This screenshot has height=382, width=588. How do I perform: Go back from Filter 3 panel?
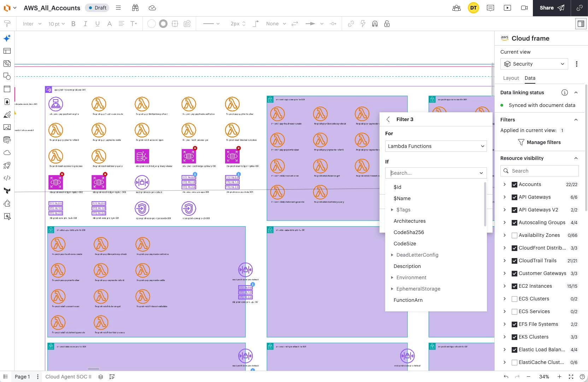point(388,119)
